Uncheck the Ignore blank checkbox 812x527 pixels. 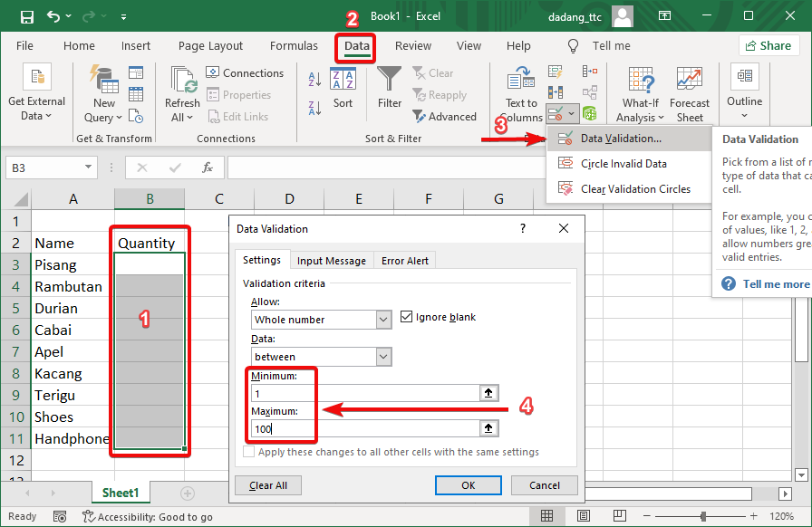point(407,316)
